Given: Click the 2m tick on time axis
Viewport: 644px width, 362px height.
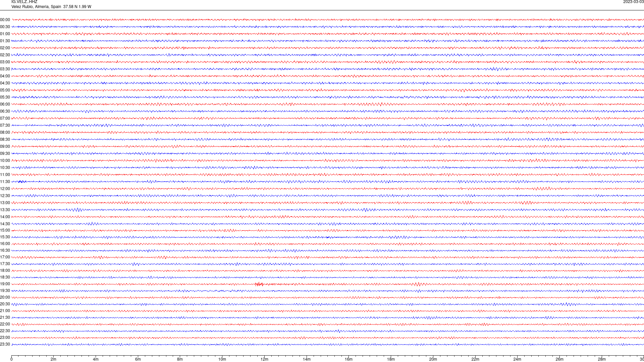Looking at the screenshot, I should [x=54, y=359].
